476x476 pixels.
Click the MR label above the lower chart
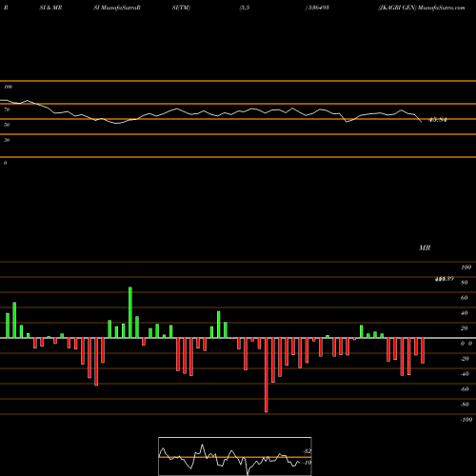click(x=425, y=248)
